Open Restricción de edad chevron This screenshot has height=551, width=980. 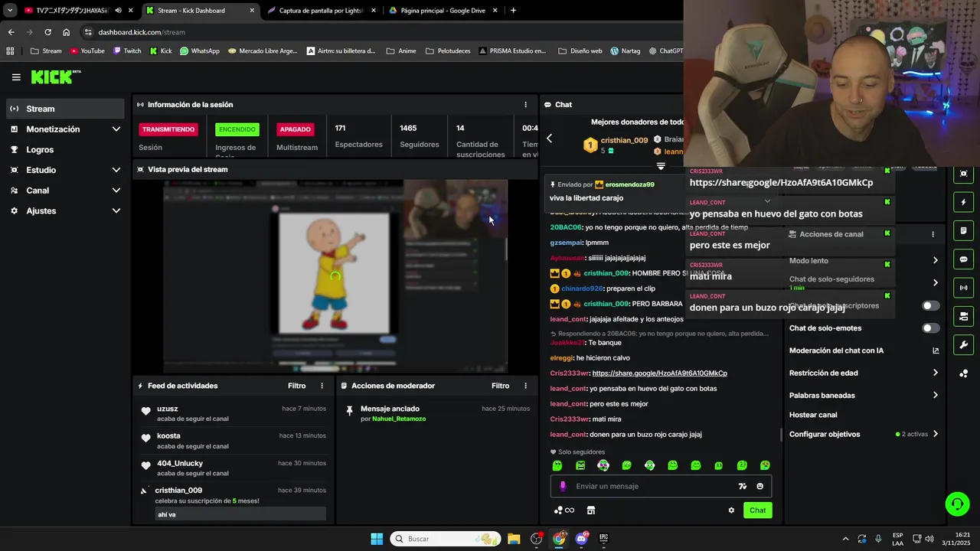[935, 373]
